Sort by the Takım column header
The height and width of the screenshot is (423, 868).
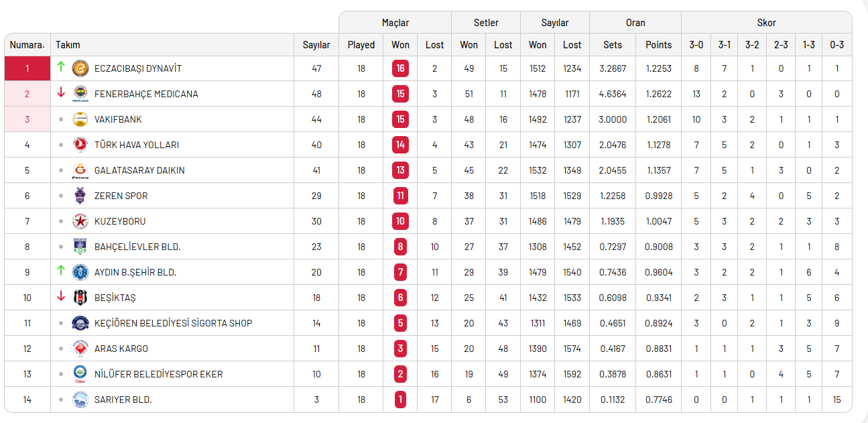click(x=68, y=45)
